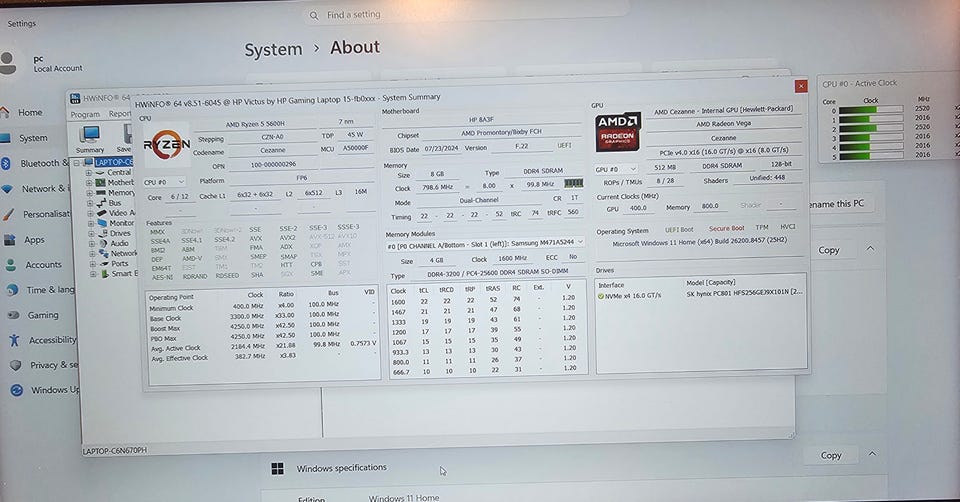Click the Personalisation brush icon in Settings
960x502 pixels.
(7, 214)
